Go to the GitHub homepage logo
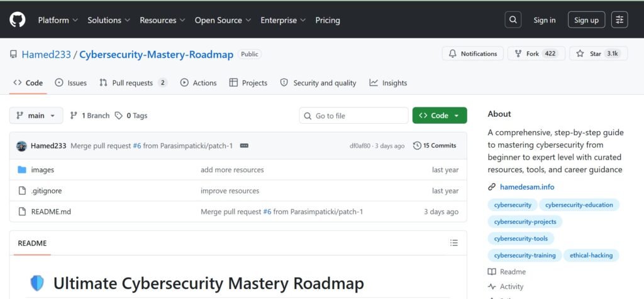644x299 pixels. pyautogui.click(x=17, y=19)
